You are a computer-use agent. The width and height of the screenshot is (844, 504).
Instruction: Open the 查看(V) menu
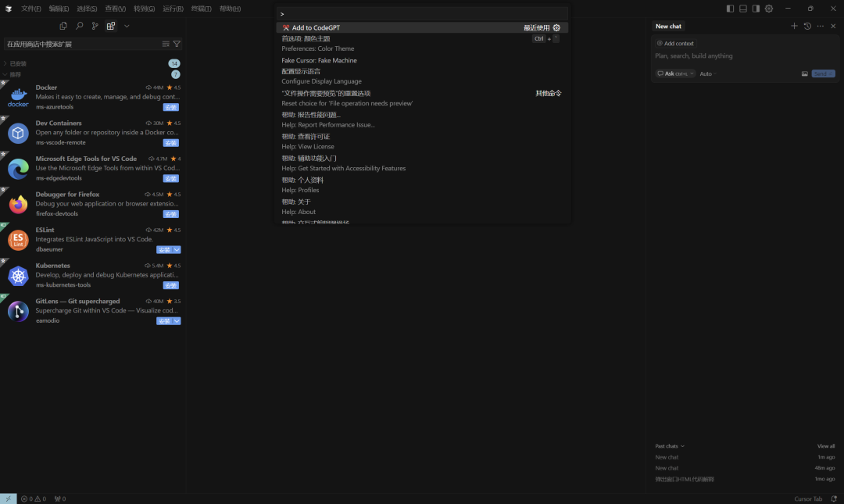pyautogui.click(x=115, y=9)
